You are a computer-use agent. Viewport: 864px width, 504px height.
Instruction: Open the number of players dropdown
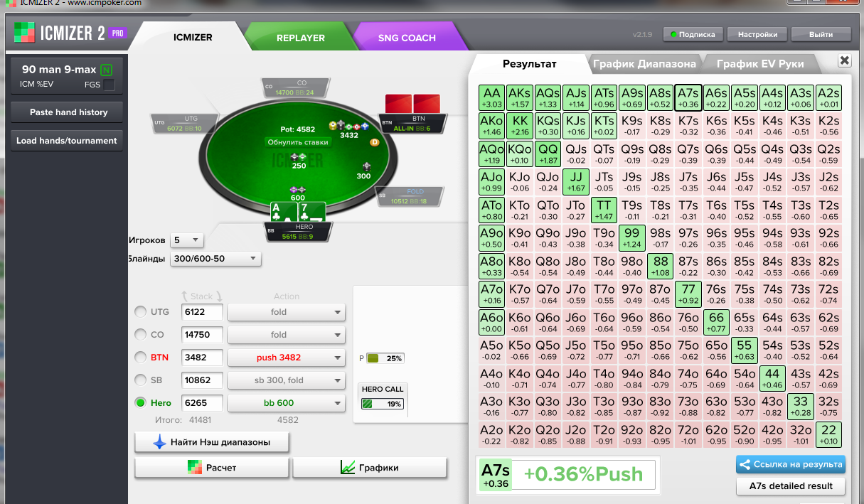(187, 240)
